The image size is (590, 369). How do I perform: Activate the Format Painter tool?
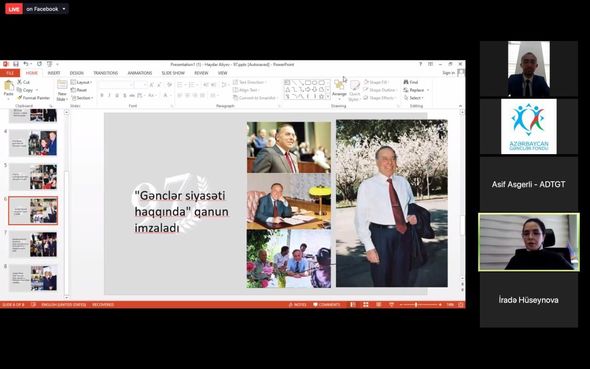[33, 98]
